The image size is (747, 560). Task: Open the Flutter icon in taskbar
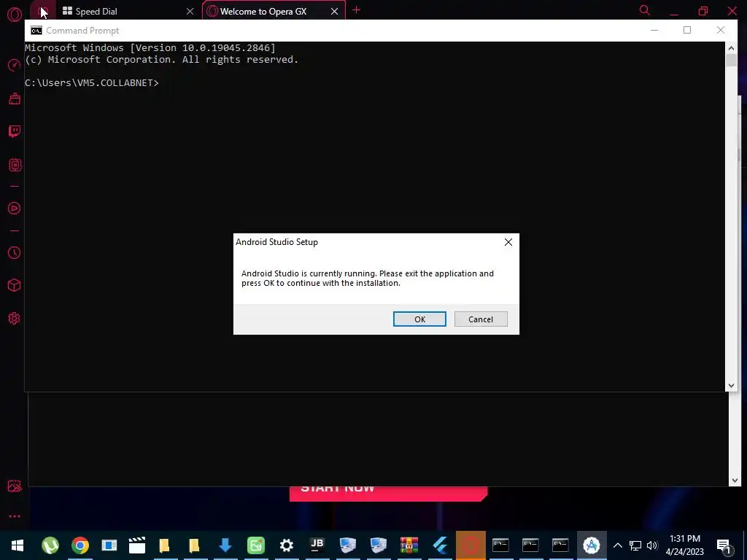(x=440, y=545)
